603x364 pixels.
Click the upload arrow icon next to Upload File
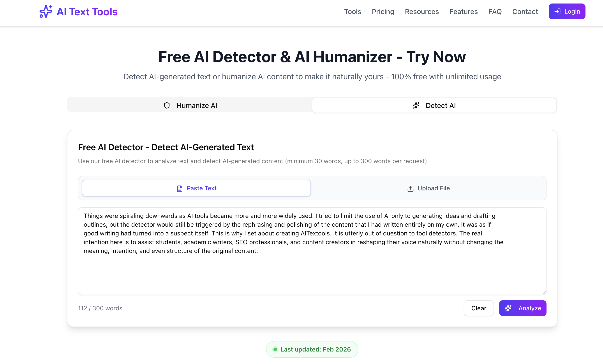point(410,189)
